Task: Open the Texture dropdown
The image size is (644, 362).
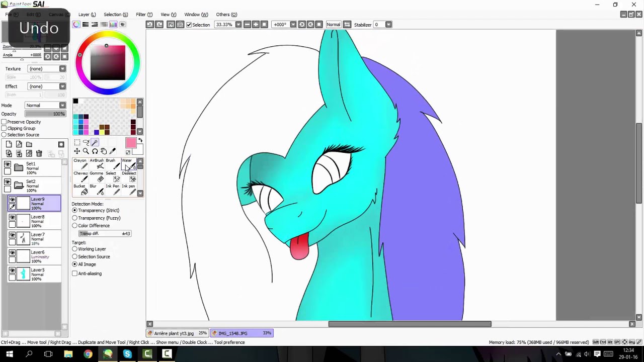Action: [x=46, y=69]
